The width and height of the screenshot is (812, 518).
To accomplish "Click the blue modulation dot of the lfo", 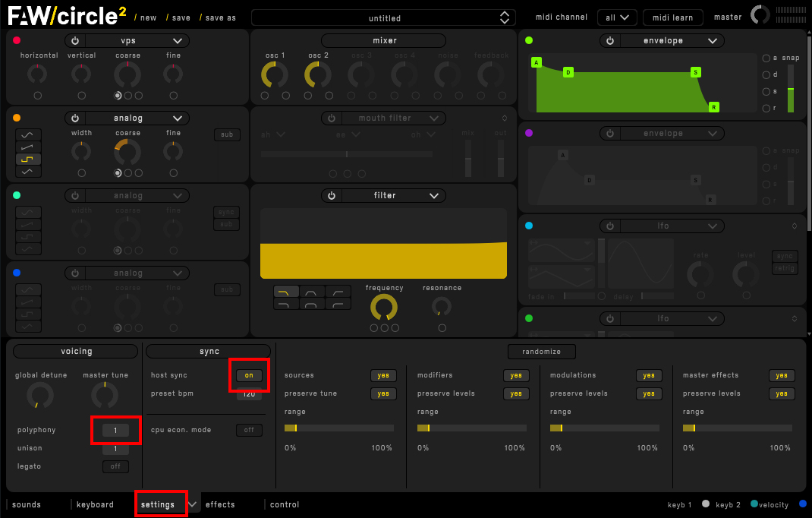I will [x=529, y=226].
